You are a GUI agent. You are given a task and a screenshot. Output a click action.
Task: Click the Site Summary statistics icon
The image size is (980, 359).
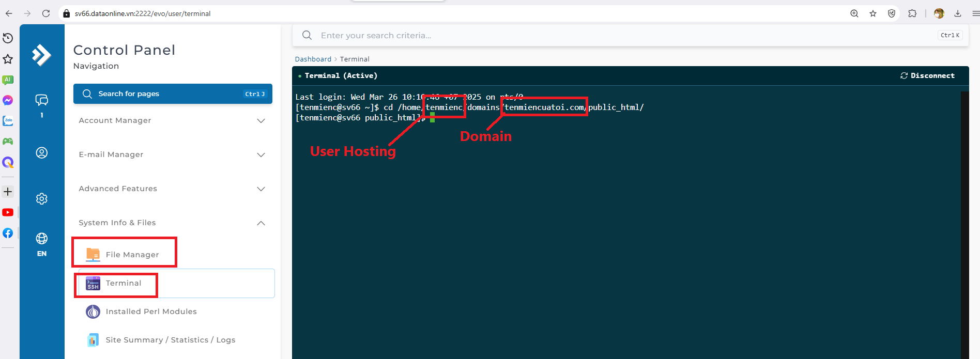point(93,340)
